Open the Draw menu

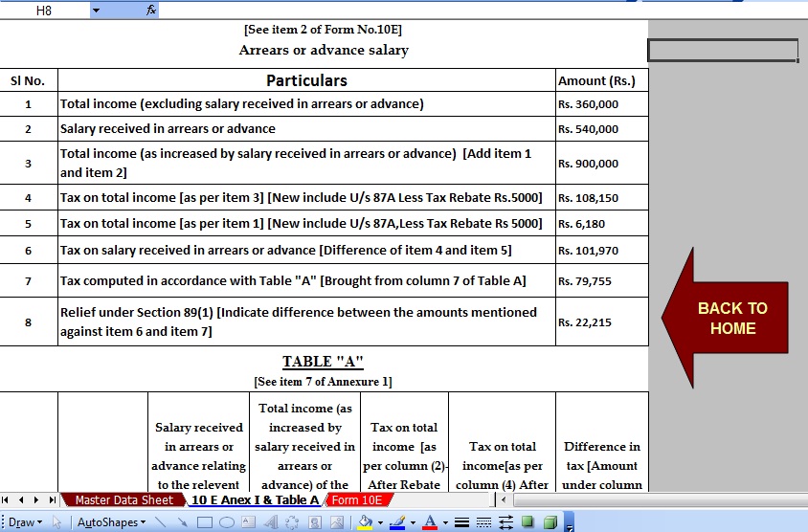coord(25,522)
